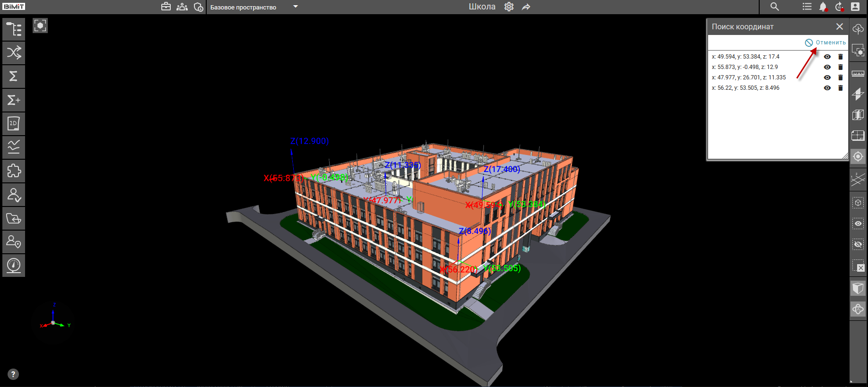Image resolution: width=868 pixels, height=387 pixels.
Task: Click the shuffle arrows icon in left sidebar
Action: pos(14,52)
